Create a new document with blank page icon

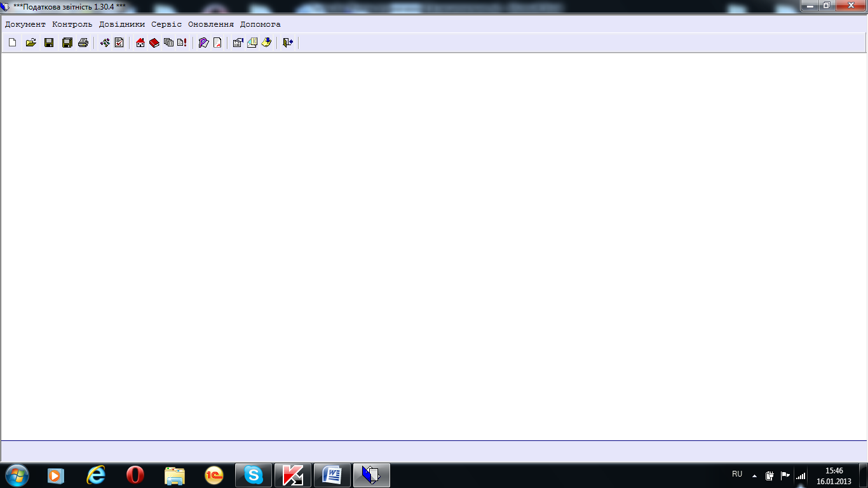click(x=13, y=43)
